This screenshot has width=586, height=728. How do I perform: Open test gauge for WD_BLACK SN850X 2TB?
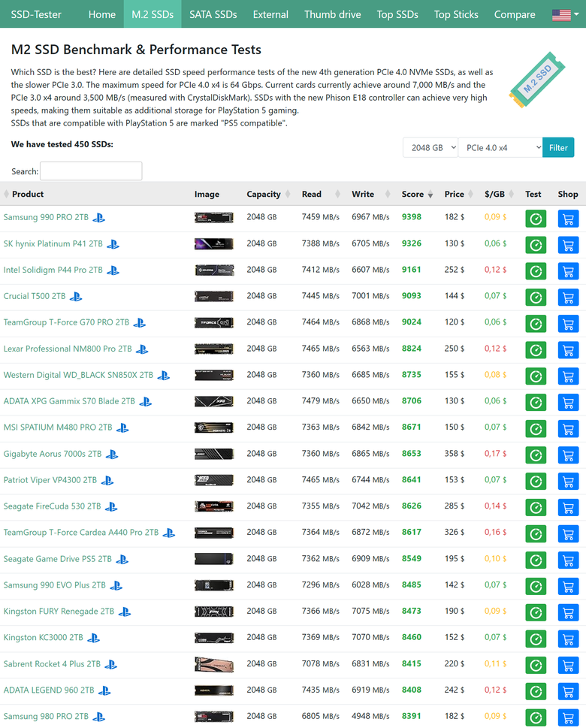pos(536,376)
